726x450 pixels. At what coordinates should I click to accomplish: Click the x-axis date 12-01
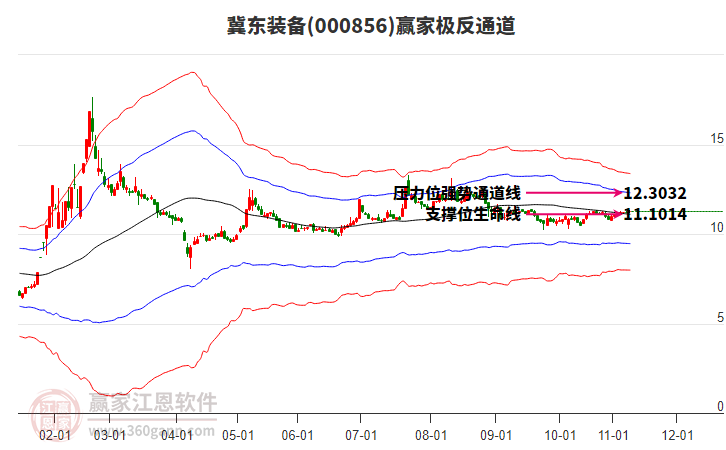[x=677, y=436]
